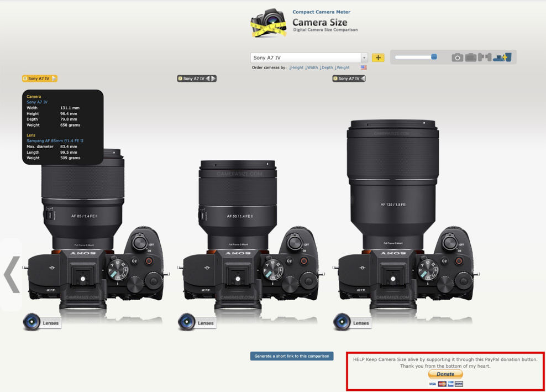Click the yellow plus add-camera button
The image size is (546, 392).
tap(378, 58)
